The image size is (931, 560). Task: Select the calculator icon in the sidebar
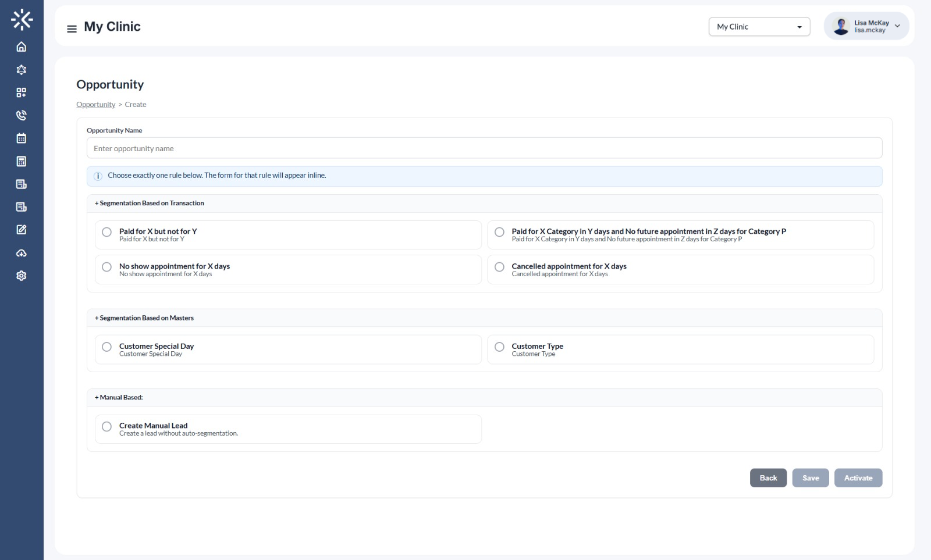[22, 160]
